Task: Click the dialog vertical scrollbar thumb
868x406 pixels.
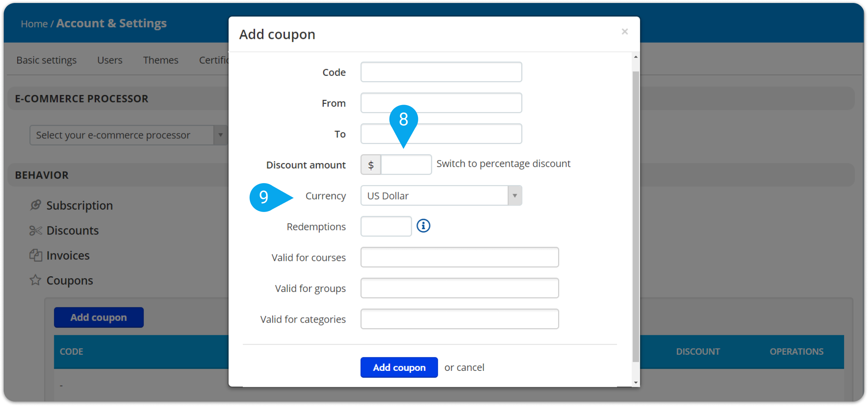Action: (x=636, y=216)
